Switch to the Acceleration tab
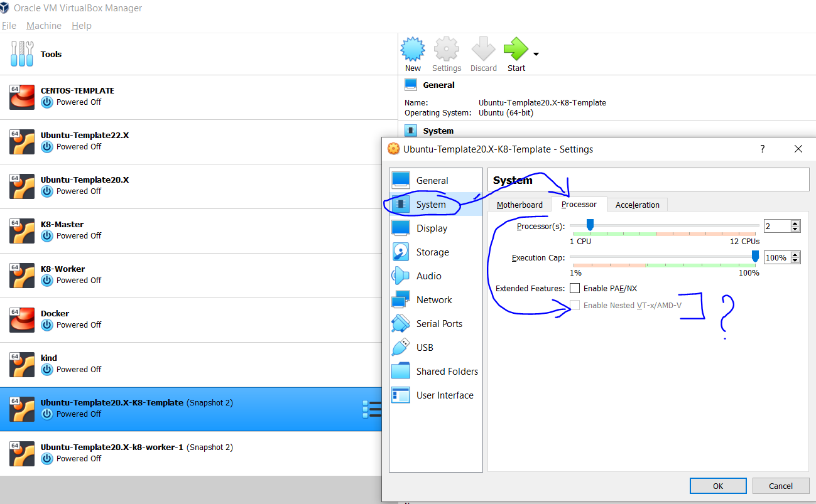The width and height of the screenshot is (816, 504). pyautogui.click(x=638, y=205)
